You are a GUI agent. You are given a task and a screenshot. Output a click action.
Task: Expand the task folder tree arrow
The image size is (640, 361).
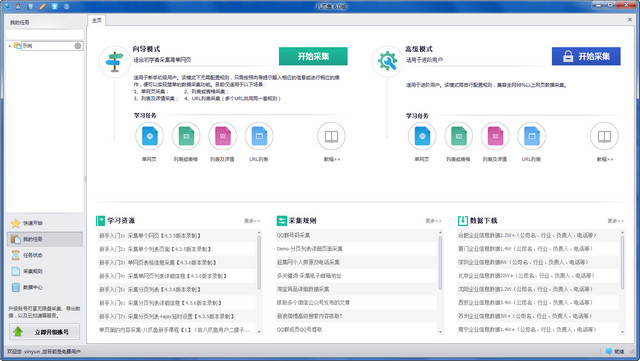(x=9, y=46)
